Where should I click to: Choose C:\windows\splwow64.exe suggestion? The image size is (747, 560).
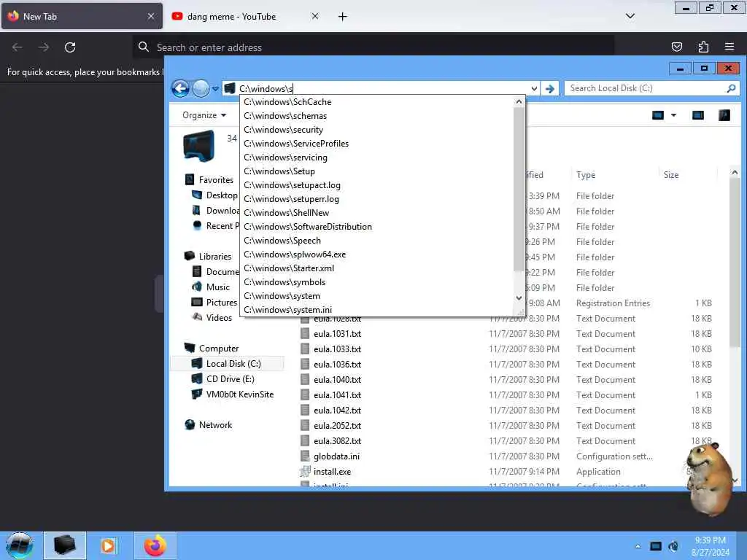coord(376,254)
